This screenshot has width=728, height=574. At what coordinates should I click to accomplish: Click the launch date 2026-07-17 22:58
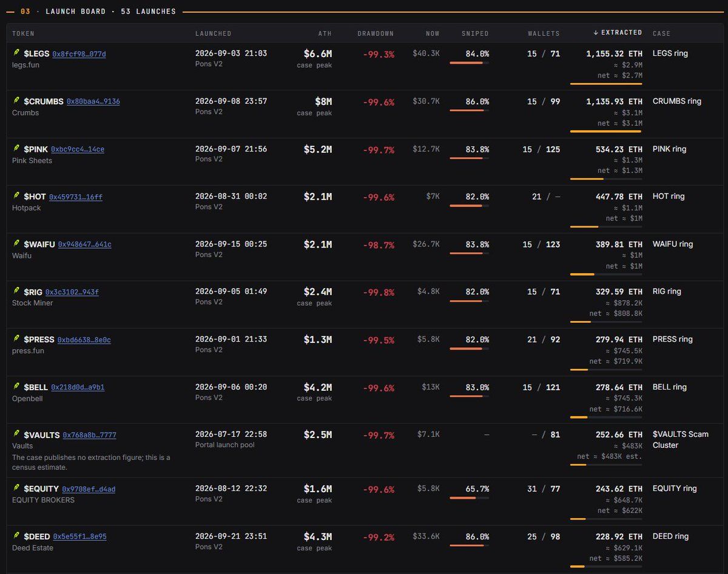(x=231, y=434)
